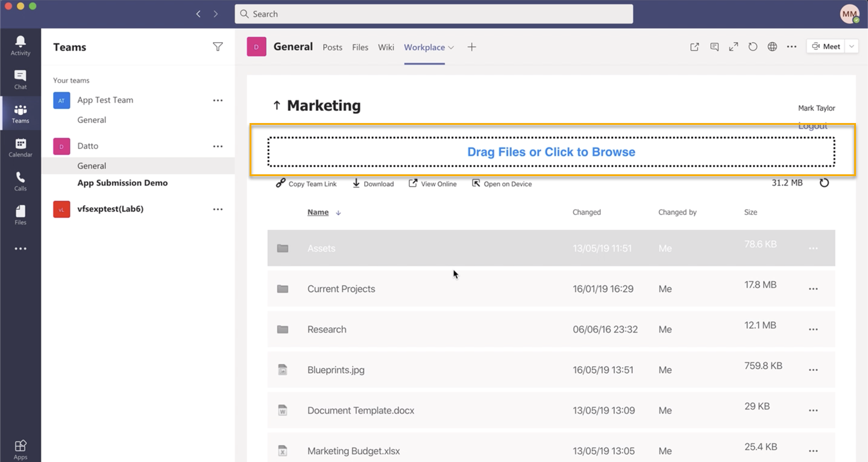This screenshot has width=868, height=462.
Task: Switch to the Posts tab
Action: 332,47
